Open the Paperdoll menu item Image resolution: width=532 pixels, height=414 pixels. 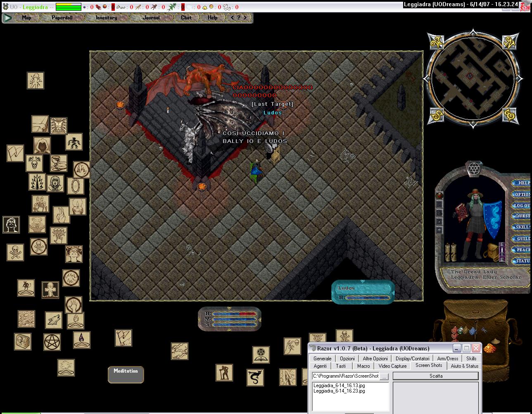coord(62,18)
